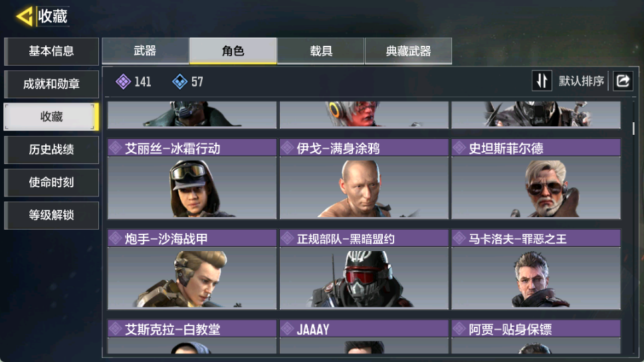Select the 马卡洛夫-罪恶之王 character card

pyautogui.click(x=536, y=270)
